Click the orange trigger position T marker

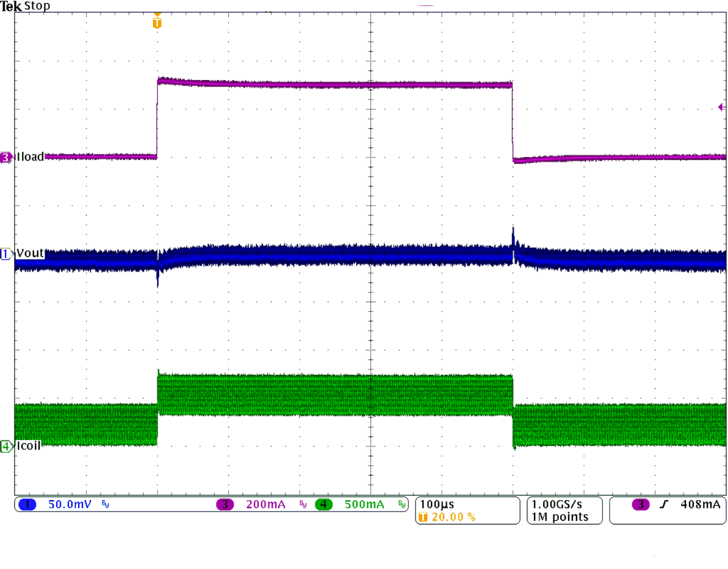point(157,21)
